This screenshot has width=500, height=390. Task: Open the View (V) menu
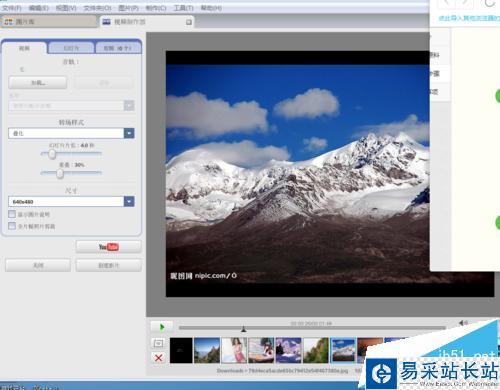coord(66,7)
